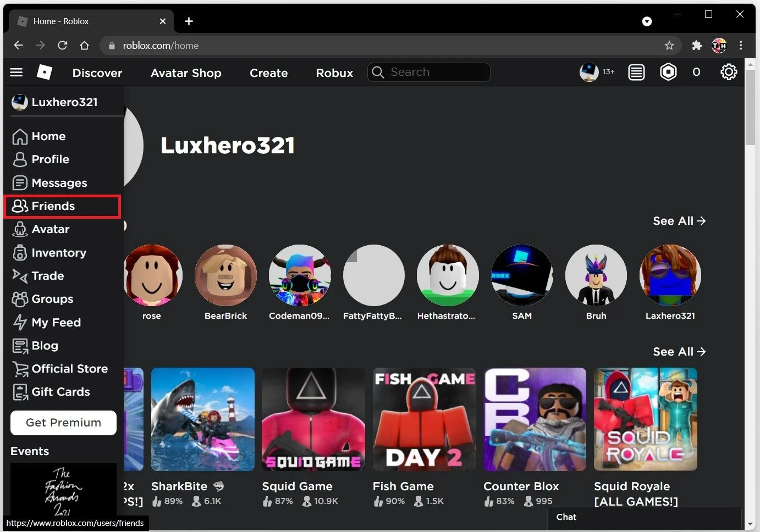760x532 pixels.
Task: Click the Luxhero321 username in the sidebar
Action: pyautogui.click(x=64, y=102)
